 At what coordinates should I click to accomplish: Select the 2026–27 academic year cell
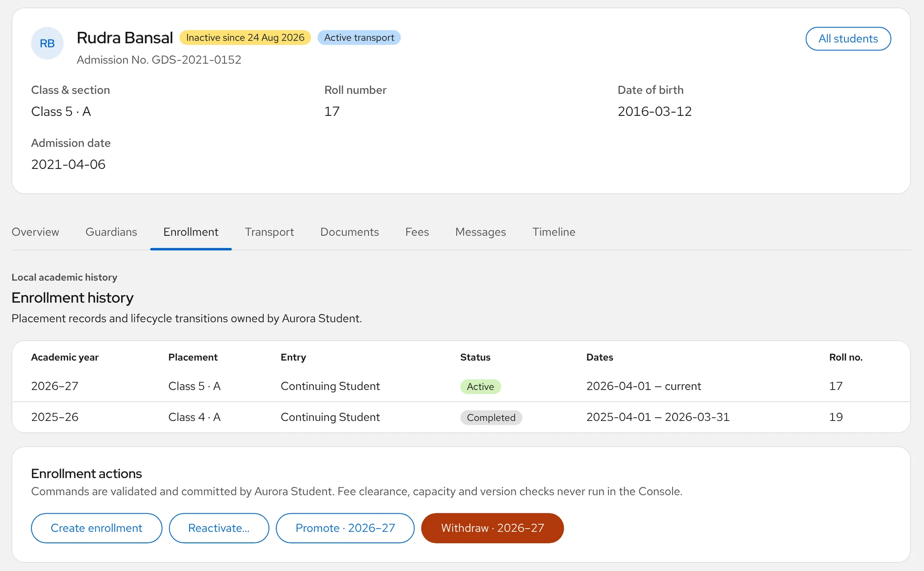pyautogui.click(x=55, y=386)
